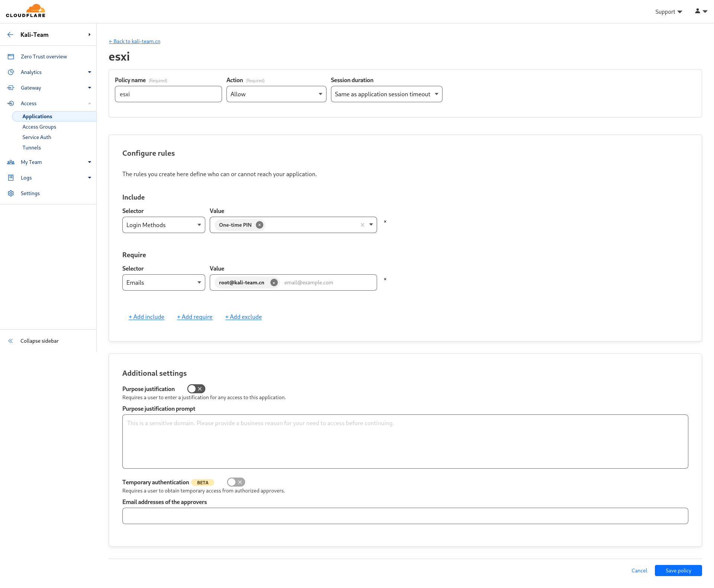Remove the root@kali-team.cn email chip
The image size is (714, 588).
(274, 282)
